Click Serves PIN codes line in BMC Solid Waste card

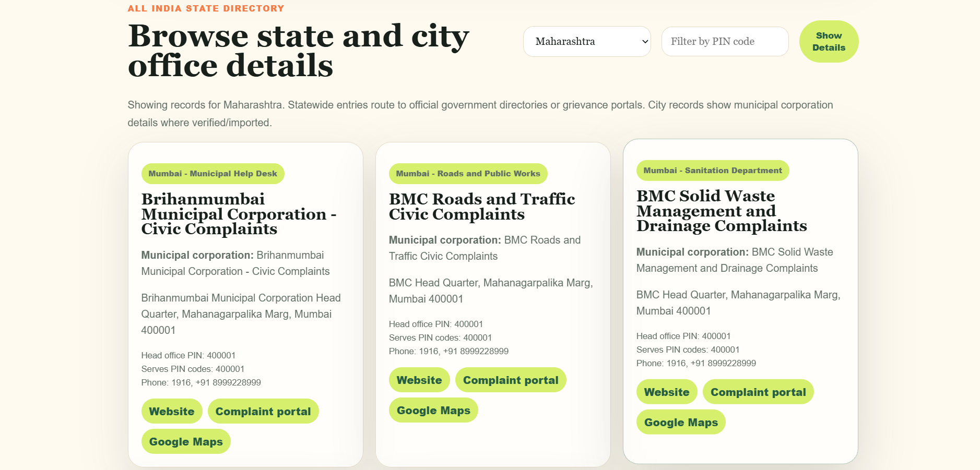point(688,350)
